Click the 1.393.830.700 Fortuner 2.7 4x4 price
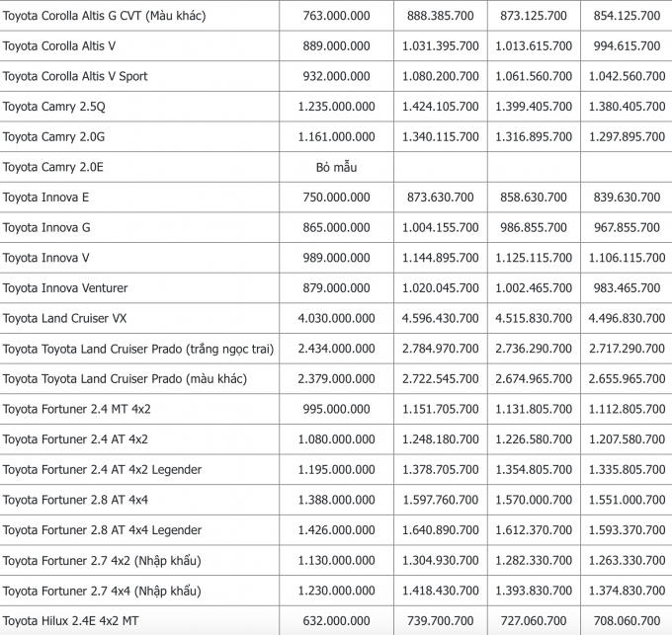Image resolution: width=672 pixels, height=635 pixels. tap(535, 590)
